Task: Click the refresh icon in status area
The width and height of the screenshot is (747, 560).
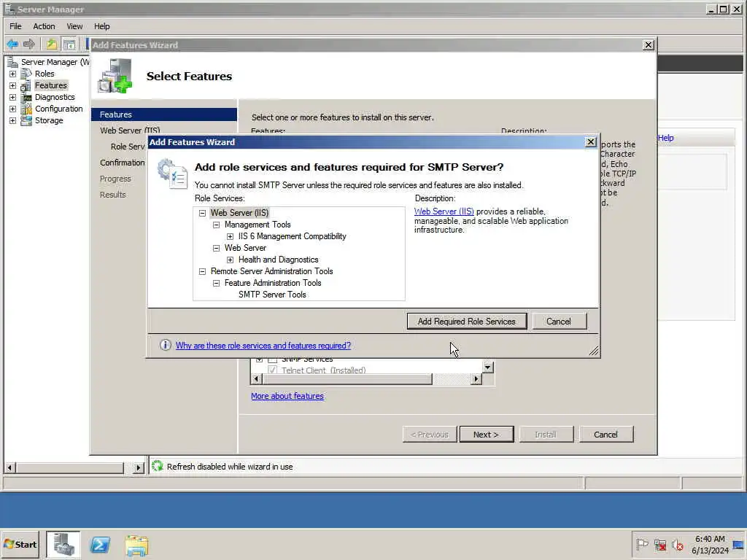Action: point(157,466)
